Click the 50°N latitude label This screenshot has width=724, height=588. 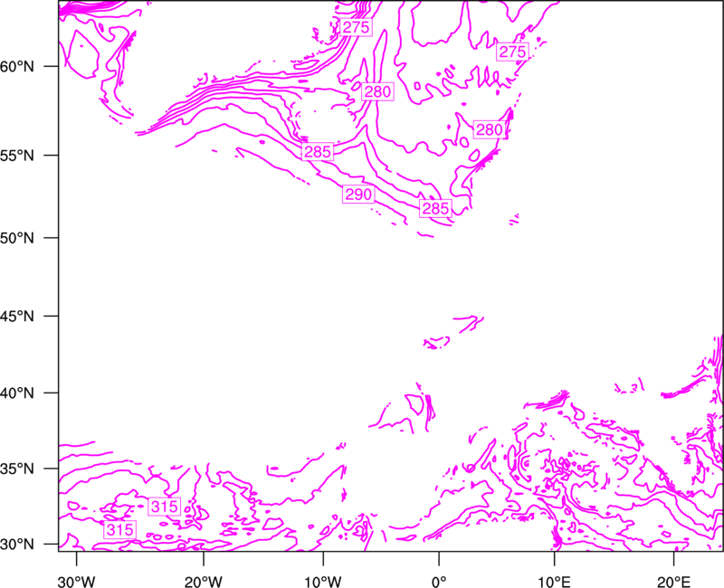coord(17,238)
